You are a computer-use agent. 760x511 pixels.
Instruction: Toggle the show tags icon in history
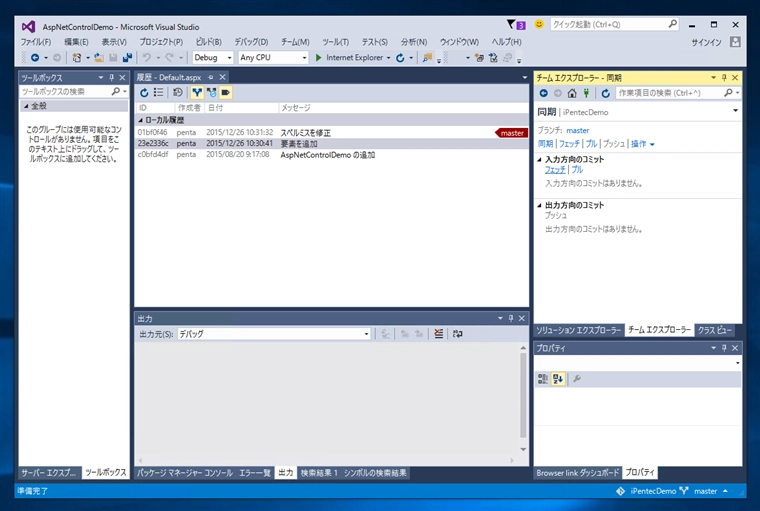226,92
